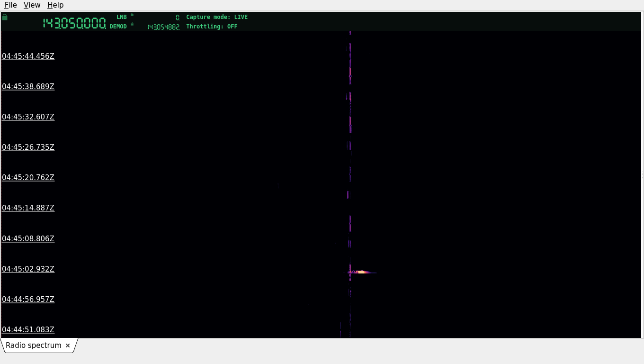
Task: Click the 04:45:14.887Z waterfall timestamp
Action: 28,208
